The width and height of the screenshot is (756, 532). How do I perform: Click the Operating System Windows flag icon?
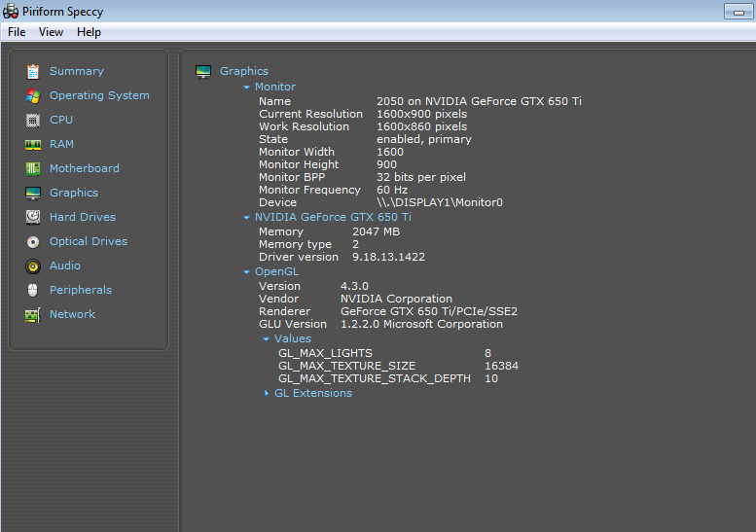click(33, 96)
